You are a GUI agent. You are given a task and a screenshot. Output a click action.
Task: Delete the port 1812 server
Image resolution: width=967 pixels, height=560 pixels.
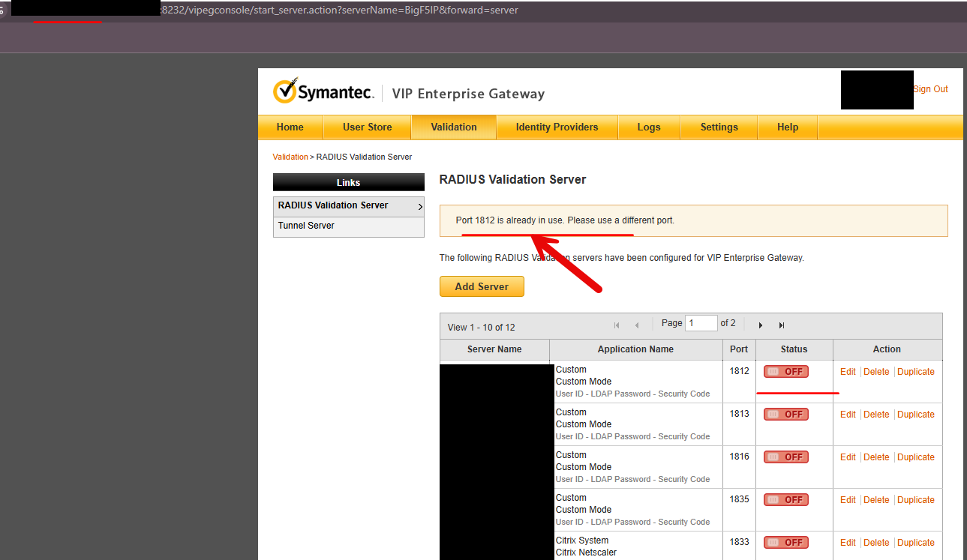(876, 372)
